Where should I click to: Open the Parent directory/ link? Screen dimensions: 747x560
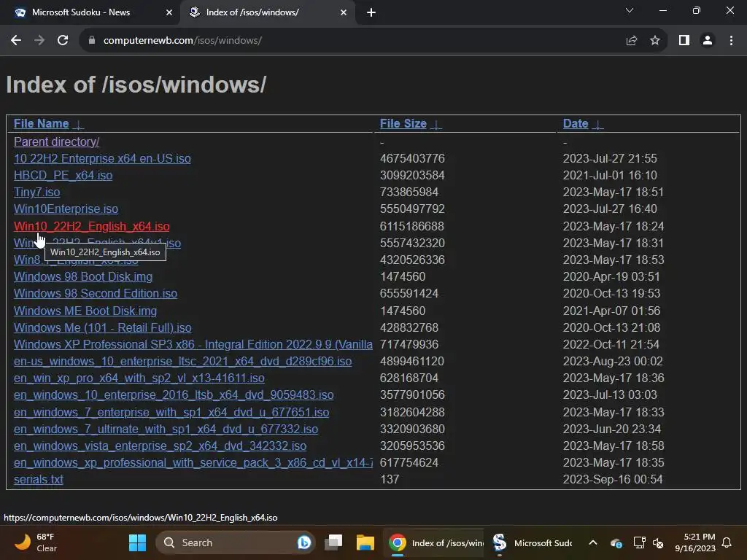(x=57, y=142)
